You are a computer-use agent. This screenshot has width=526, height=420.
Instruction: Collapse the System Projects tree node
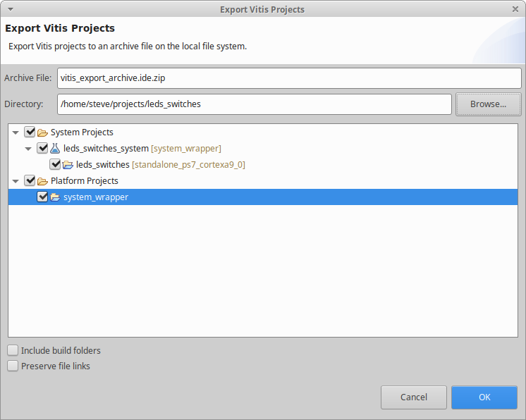pyautogui.click(x=16, y=132)
